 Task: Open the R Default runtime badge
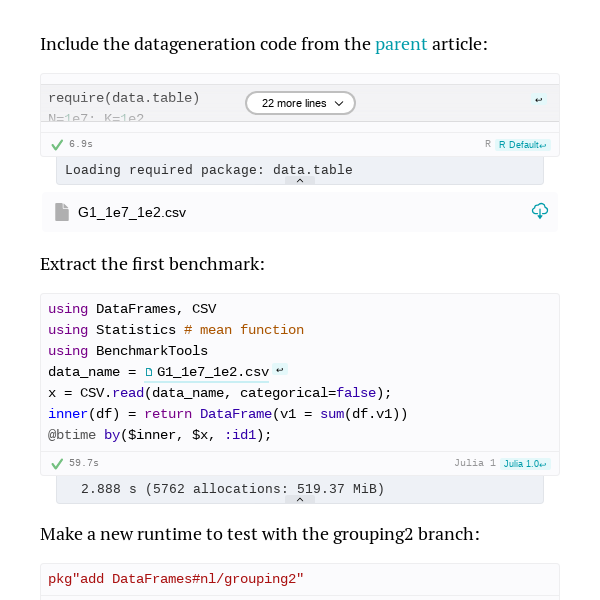tap(523, 145)
